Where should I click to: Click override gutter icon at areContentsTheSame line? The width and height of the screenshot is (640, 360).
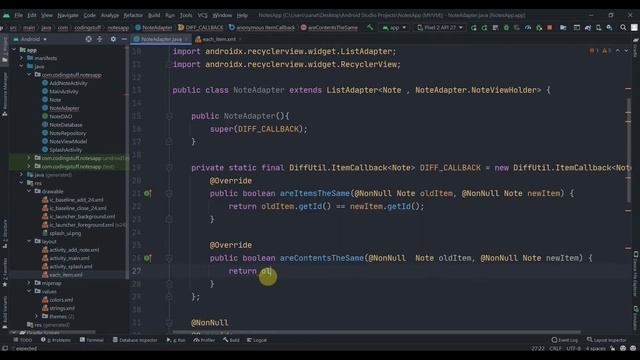[147, 258]
